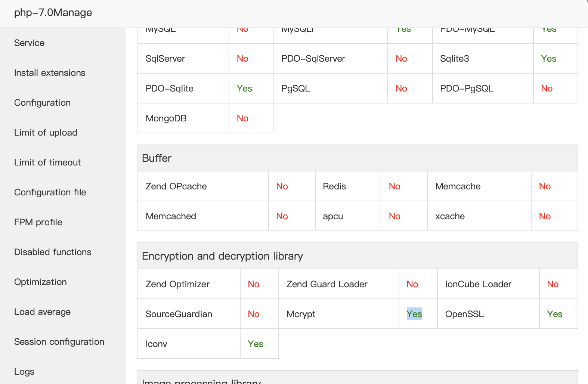Click the OpenSSL Yes status value

[555, 314]
